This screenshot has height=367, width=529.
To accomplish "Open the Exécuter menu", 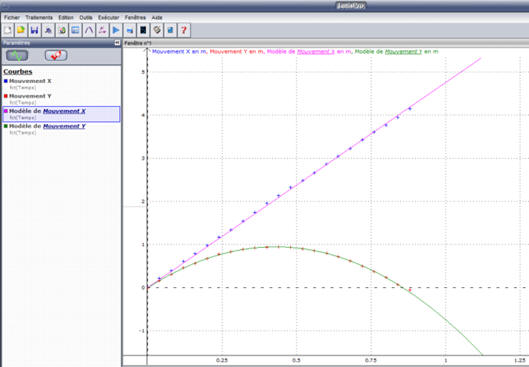I will tap(108, 18).
